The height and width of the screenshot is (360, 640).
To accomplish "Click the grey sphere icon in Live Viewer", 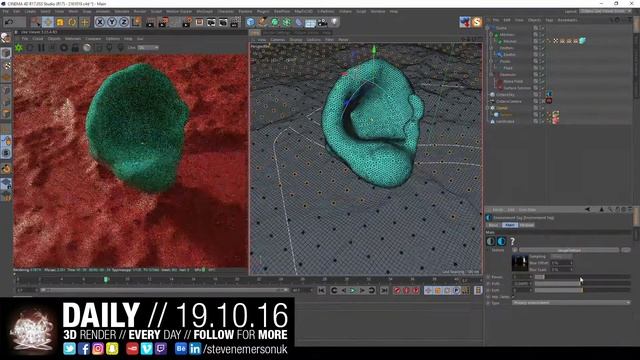I will click(87, 48).
